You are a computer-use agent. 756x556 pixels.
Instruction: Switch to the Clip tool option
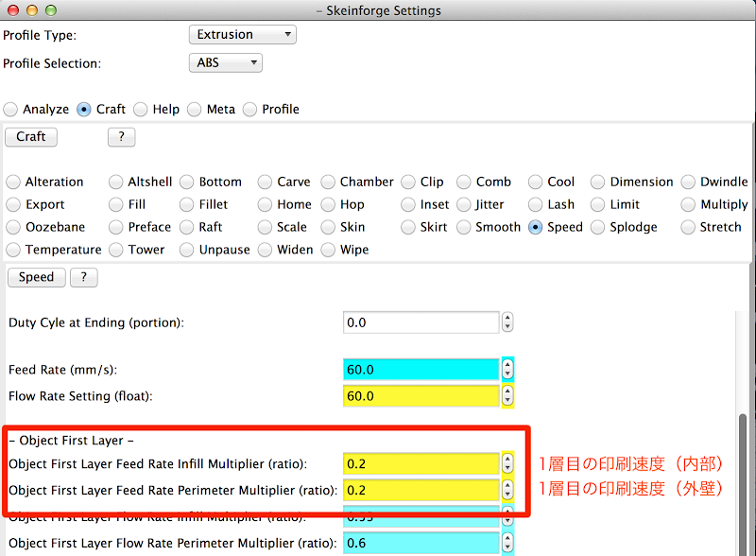[x=408, y=182]
